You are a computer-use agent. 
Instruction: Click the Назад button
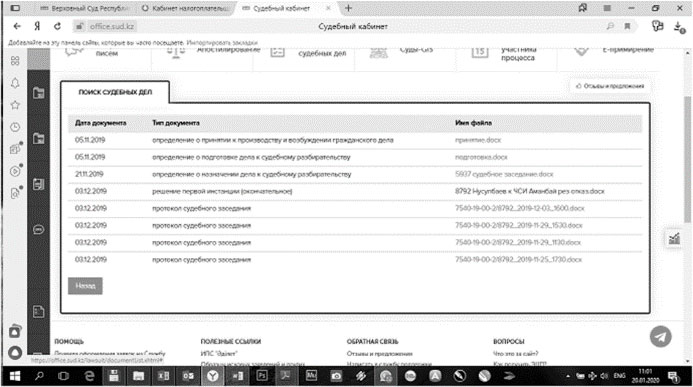tap(85, 286)
